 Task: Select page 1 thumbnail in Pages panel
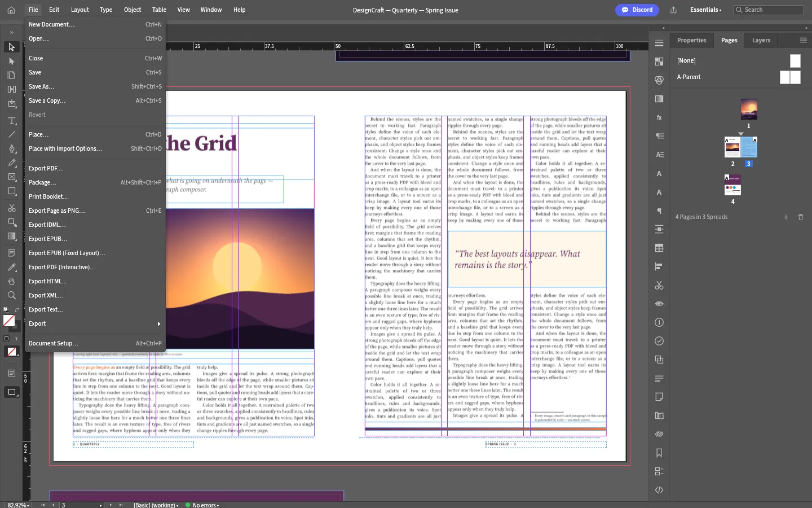(x=749, y=109)
